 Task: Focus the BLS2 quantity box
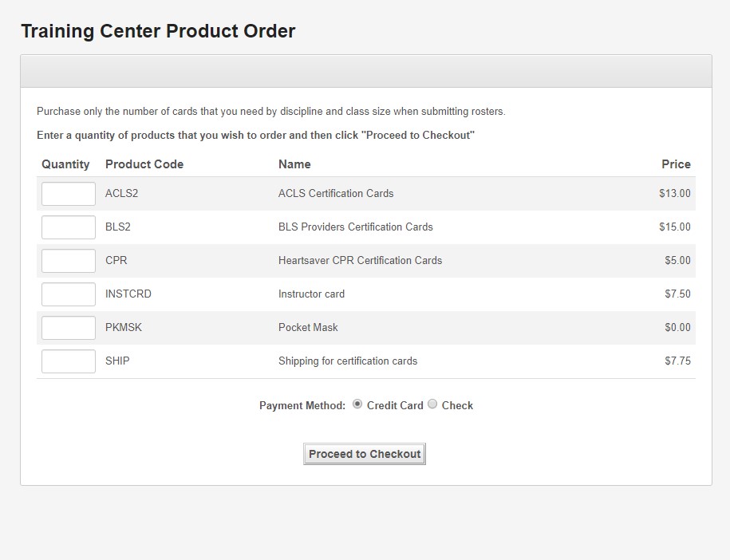(69, 227)
